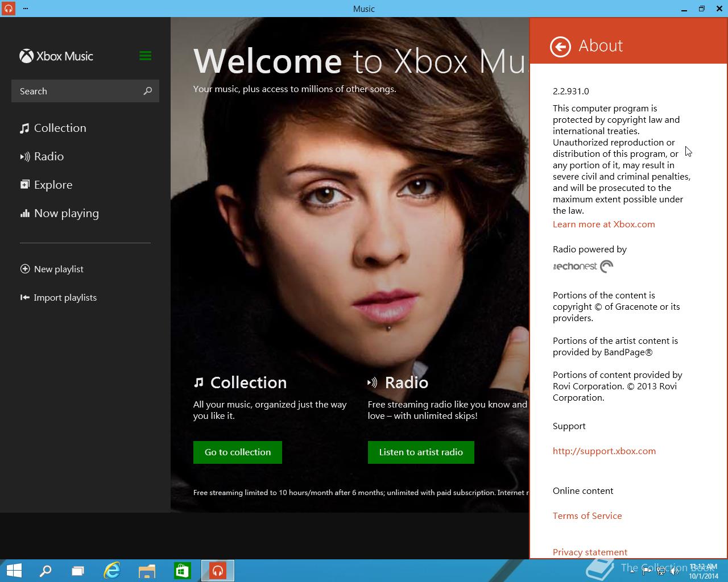Click the About panel title

(x=601, y=45)
